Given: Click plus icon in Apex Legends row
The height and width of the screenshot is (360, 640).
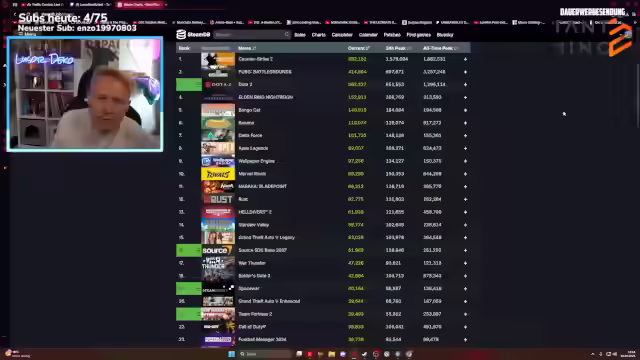Looking at the screenshot, I should click(465, 148).
